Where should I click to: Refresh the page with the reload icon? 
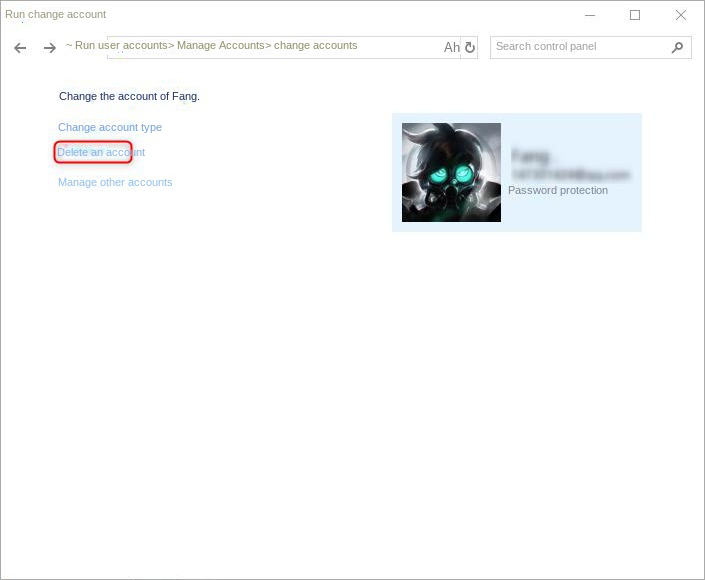470,47
